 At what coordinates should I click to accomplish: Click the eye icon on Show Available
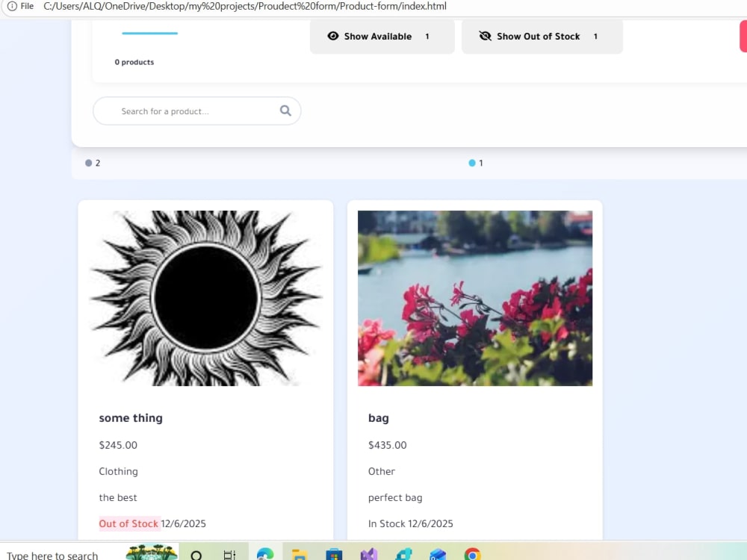click(333, 36)
